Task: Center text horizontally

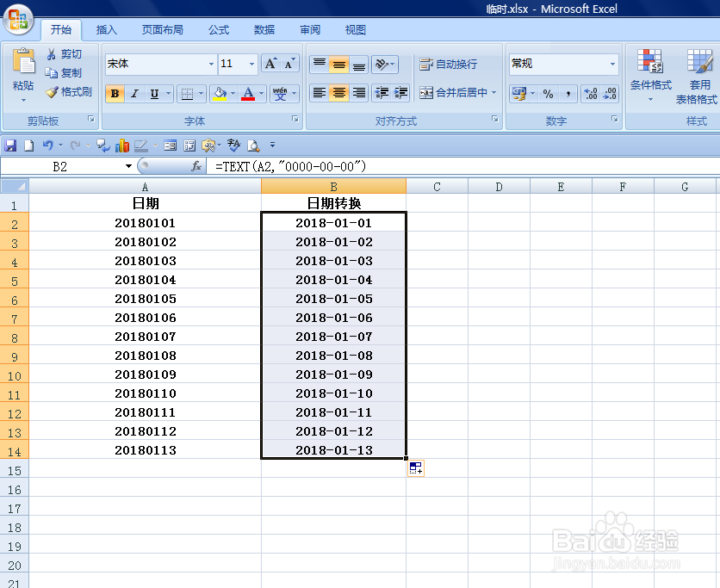Action: pos(338,93)
